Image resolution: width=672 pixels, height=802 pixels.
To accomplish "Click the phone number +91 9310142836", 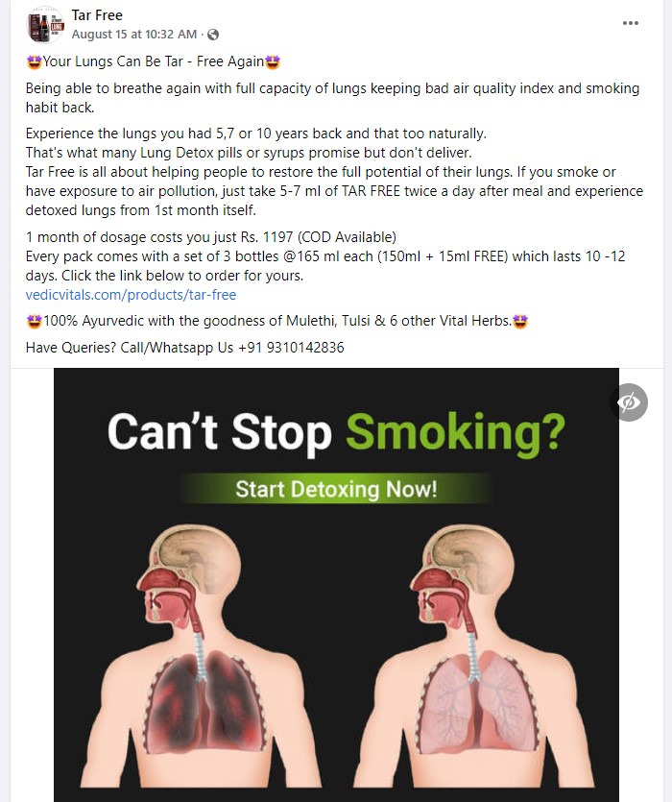I will 291,348.
